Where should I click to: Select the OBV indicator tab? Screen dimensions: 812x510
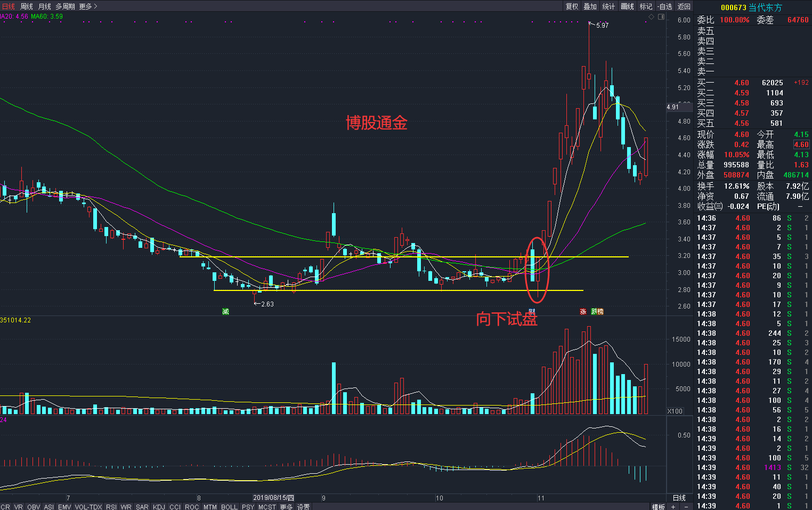click(x=34, y=507)
